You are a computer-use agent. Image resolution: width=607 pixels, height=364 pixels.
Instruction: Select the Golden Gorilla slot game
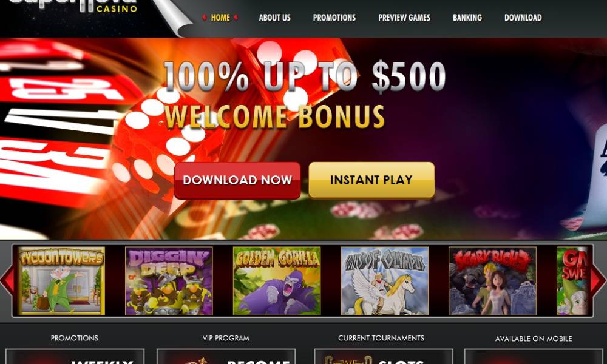pos(276,281)
